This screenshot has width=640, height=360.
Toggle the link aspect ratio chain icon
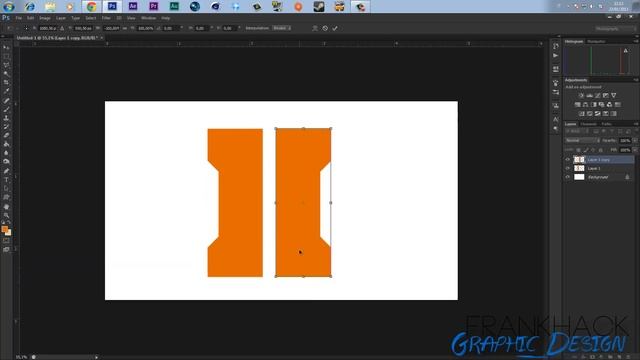tap(125, 28)
